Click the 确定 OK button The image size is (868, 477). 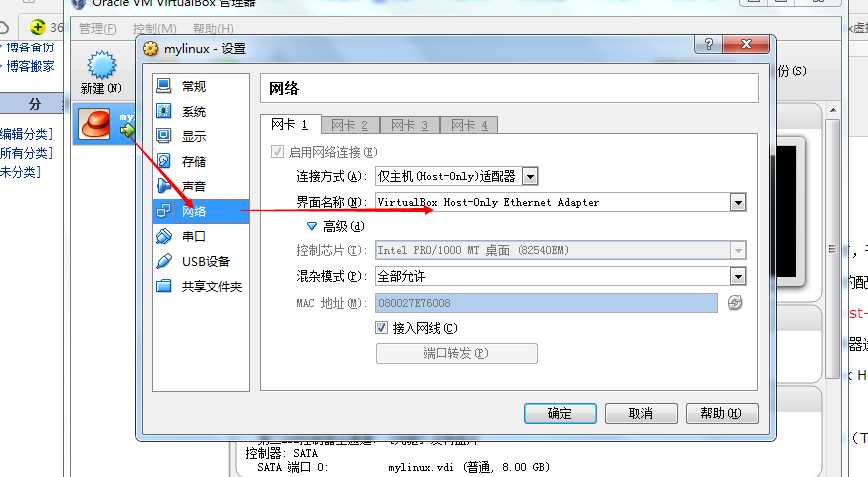coord(560,413)
